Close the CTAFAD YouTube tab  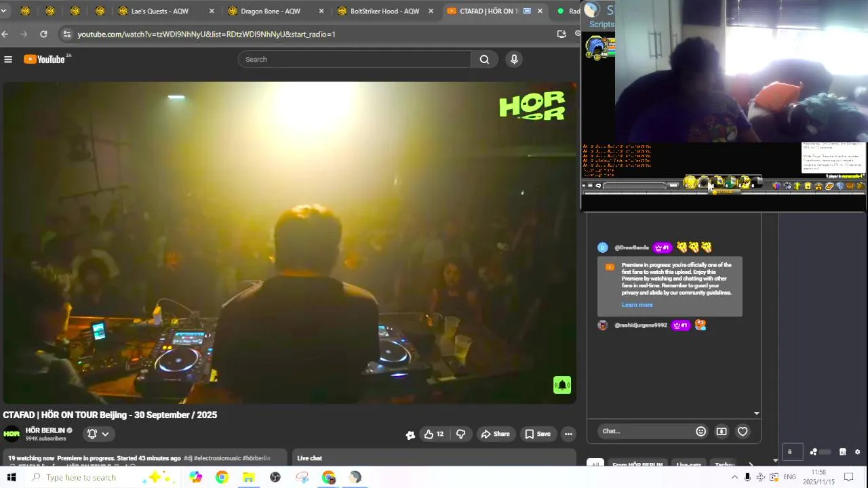pyautogui.click(x=540, y=11)
